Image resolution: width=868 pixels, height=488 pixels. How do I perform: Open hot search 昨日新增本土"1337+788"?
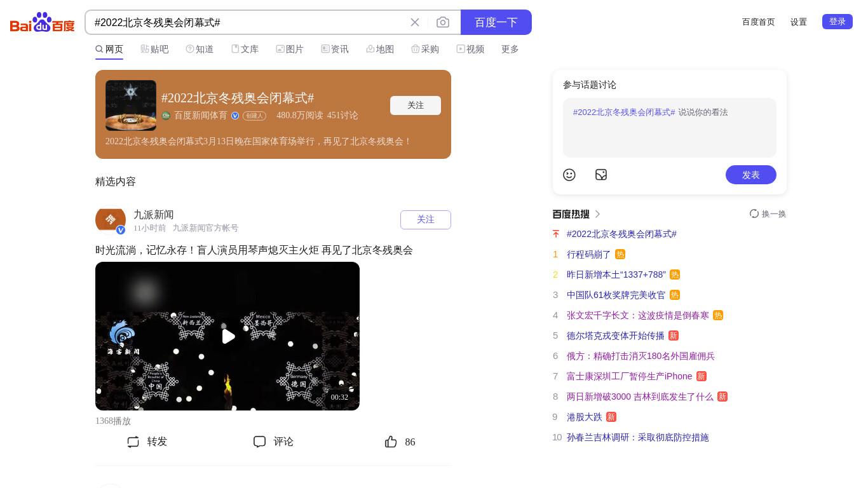616,274
